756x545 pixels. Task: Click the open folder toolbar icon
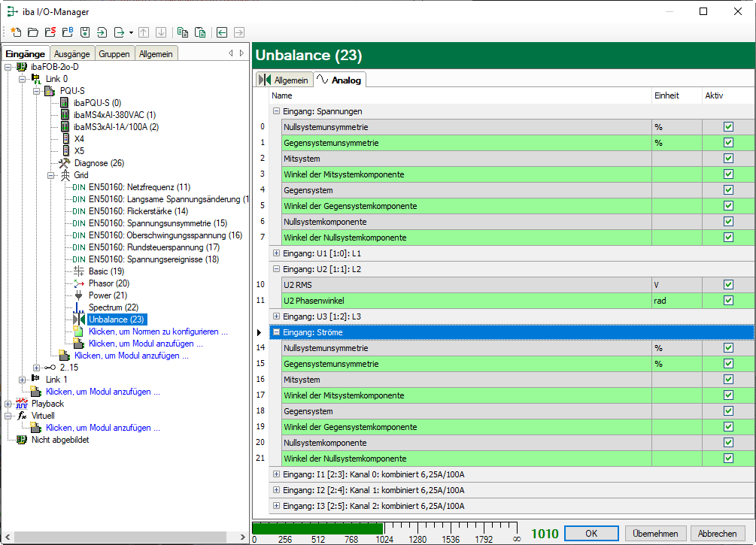coord(32,32)
